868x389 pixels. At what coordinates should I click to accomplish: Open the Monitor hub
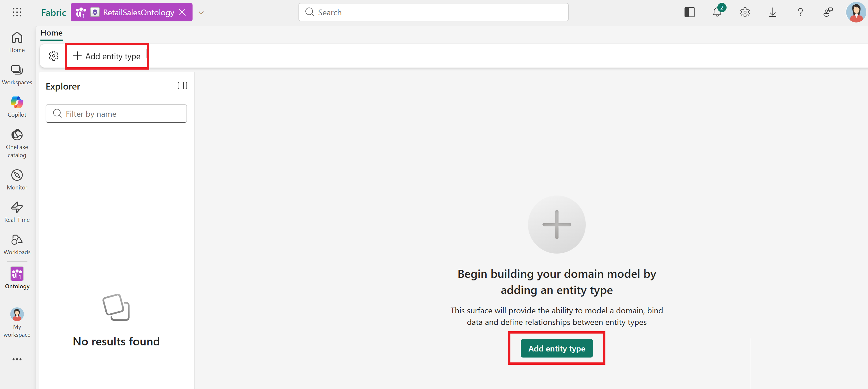pyautogui.click(x=17, y=180)
